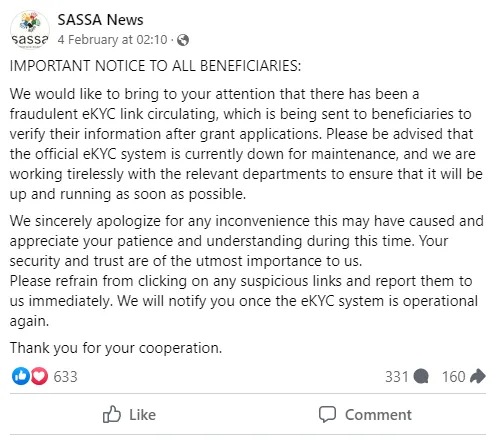Open the post timestamp 4 February at 02:10
This screenshot has width=496, height=441.
click(x=112, y=40)
